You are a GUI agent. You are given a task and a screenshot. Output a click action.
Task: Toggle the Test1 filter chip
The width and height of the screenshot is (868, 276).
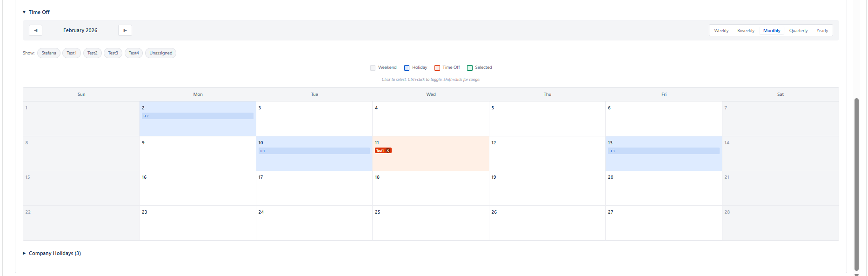tap(72, 53)
